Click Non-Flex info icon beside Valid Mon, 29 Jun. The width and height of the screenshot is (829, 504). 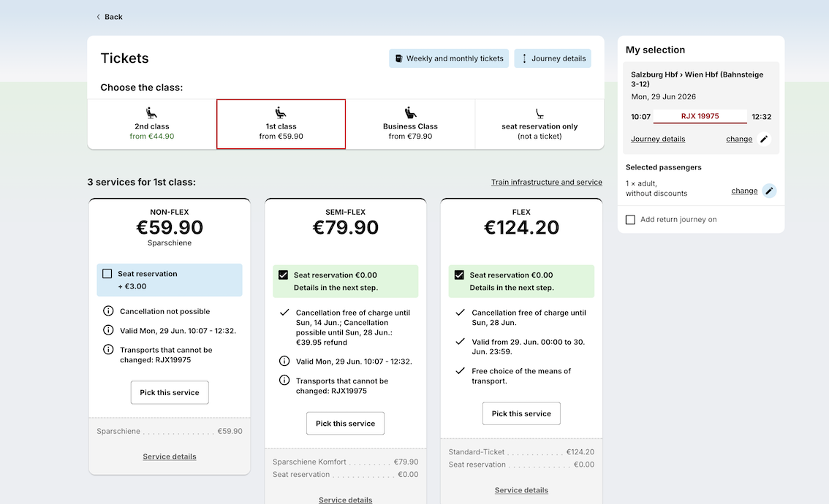click(108, 330)
